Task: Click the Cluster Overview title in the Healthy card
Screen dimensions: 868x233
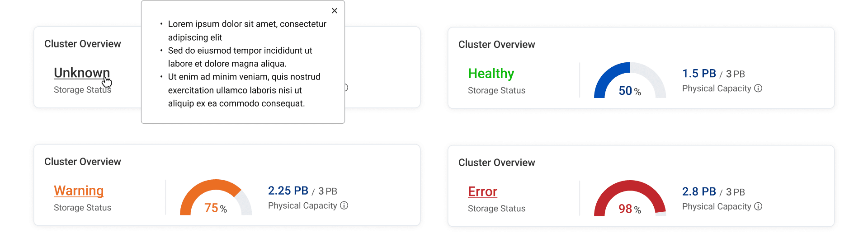Action: point(496,44)
